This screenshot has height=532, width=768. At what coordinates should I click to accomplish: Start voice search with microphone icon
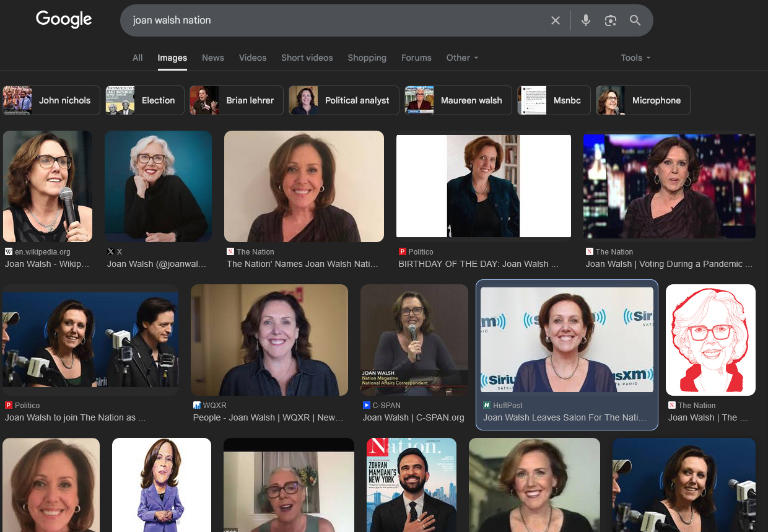point(586,20)
